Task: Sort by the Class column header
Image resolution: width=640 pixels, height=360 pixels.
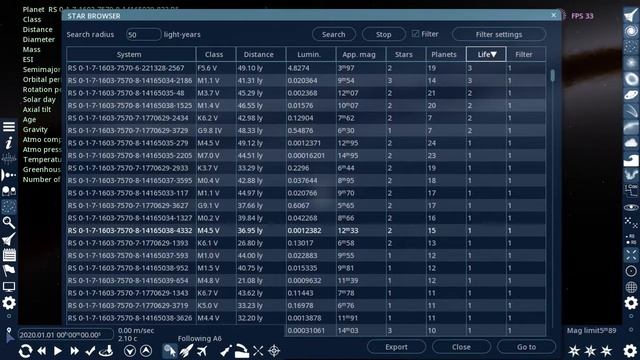Action: click(216, 54)
